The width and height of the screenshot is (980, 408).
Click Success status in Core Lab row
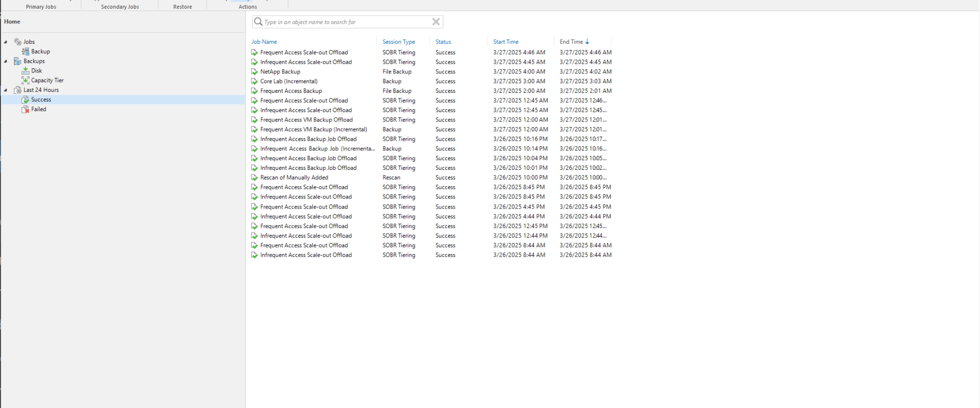445,82
